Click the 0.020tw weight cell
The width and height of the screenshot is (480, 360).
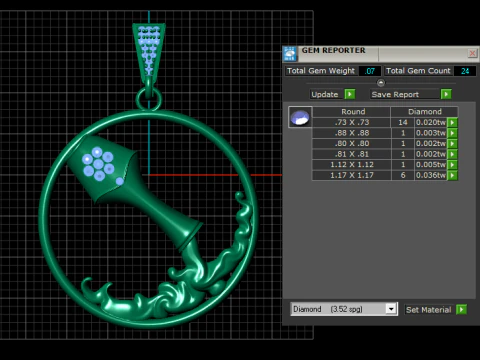pyautogui.click(x=431, y=122)
